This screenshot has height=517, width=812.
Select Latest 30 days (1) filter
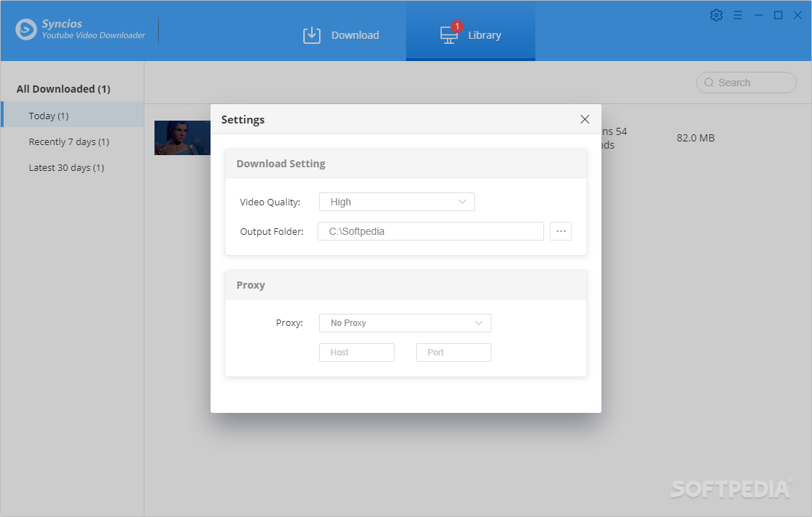pyautogui.click(x=66, y=168)
